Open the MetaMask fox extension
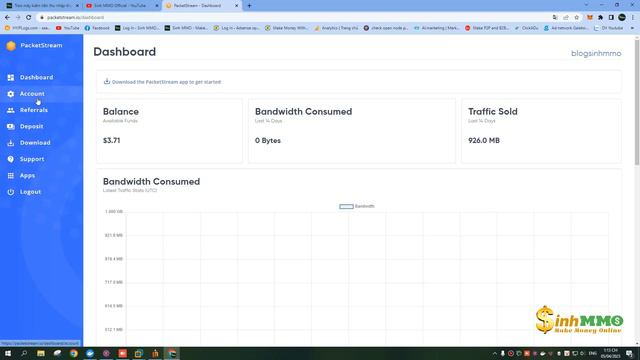This screenshot has width=640, height=360. pyautogui.click(x=589, y=17)
